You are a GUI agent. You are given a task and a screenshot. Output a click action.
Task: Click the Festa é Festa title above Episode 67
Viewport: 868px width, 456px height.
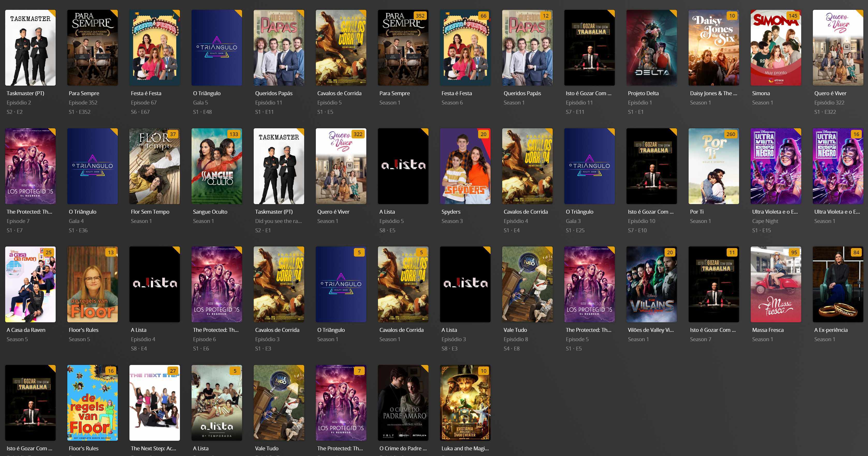click(146, 93)
